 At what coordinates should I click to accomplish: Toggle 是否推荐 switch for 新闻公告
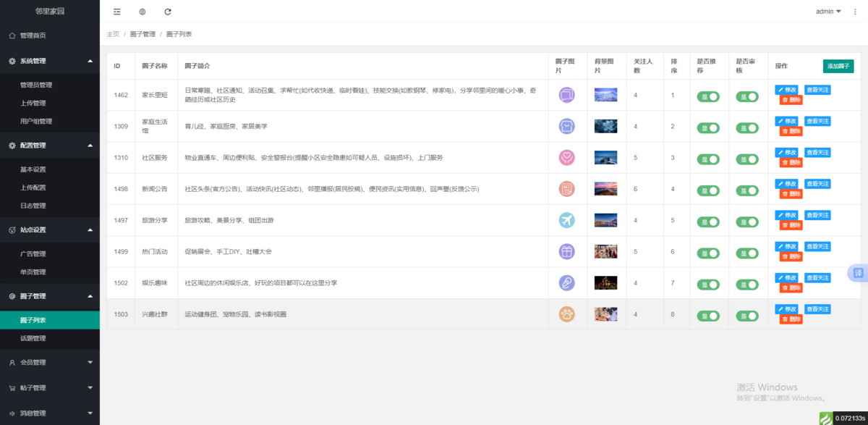point(708,191)
